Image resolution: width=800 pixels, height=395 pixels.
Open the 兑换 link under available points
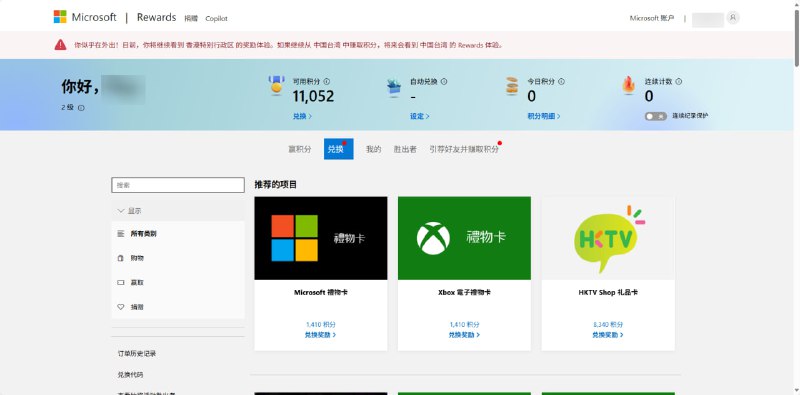302,116
